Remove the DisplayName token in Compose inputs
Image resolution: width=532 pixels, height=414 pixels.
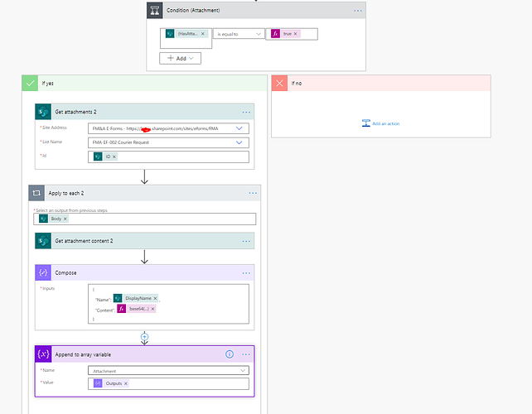155,298
